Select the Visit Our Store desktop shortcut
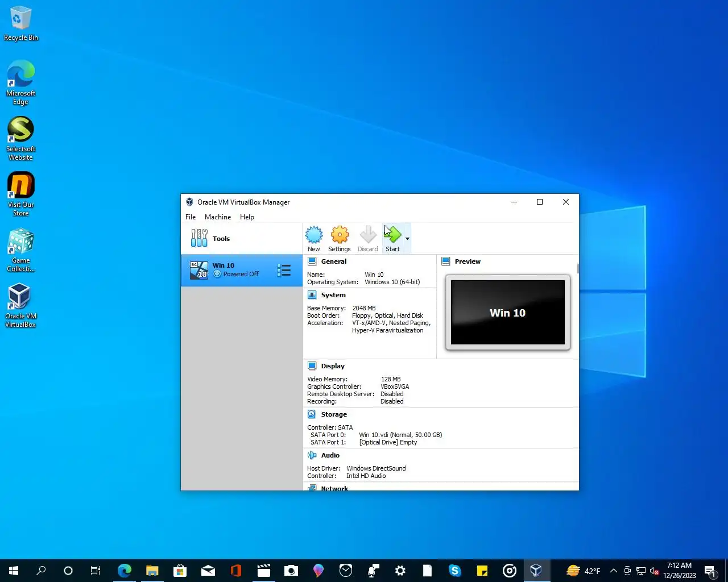The image size is (728, 582). click(21, 194)
